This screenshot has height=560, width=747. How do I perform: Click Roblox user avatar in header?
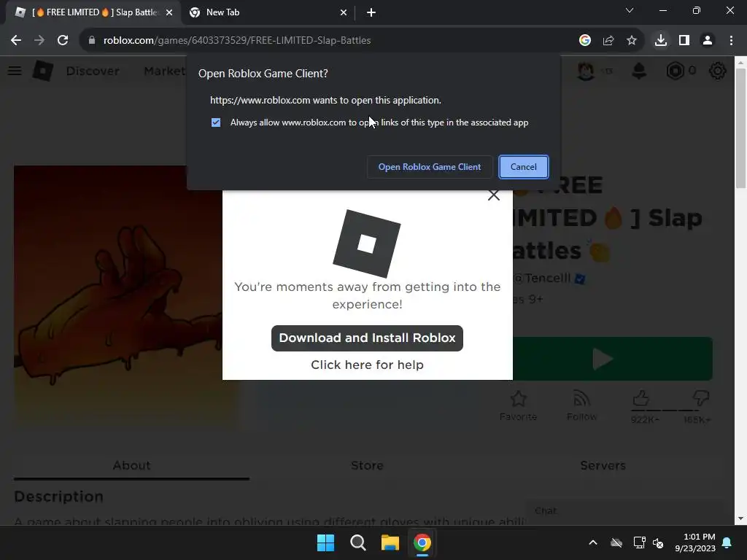586,71
